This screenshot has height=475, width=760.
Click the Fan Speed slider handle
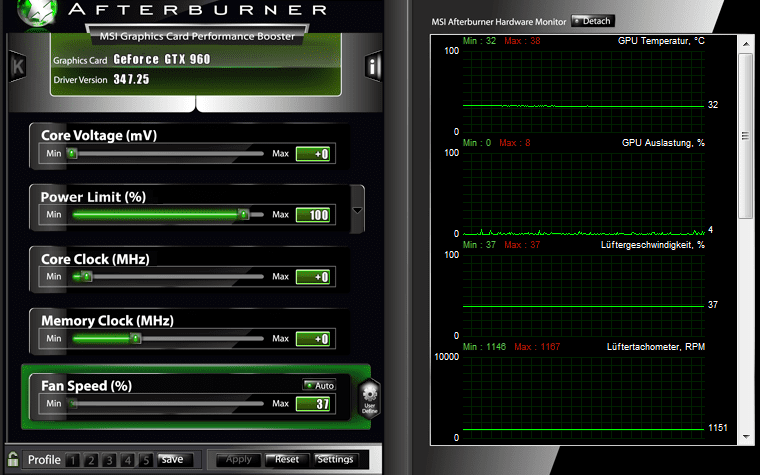pyautogui.click(x=72, y=403)
